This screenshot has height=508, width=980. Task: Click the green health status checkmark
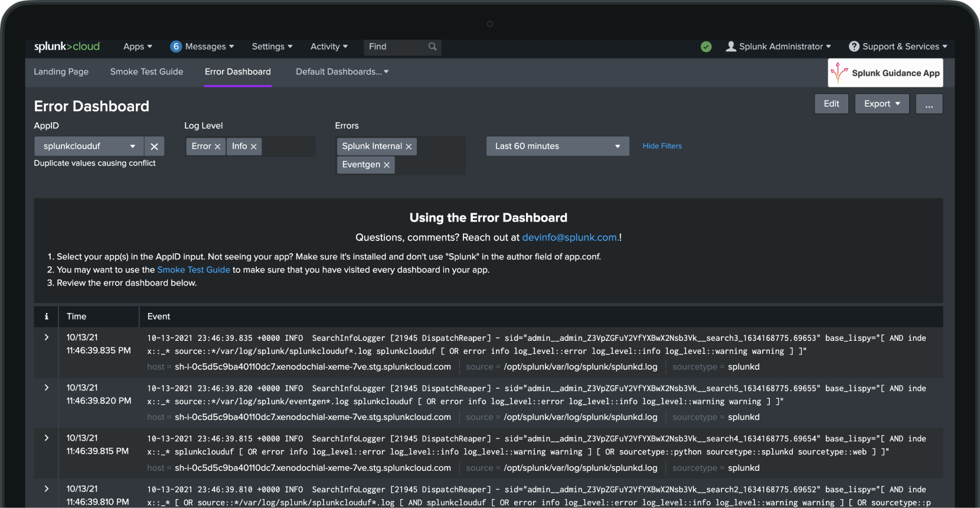tap(706, 47)
